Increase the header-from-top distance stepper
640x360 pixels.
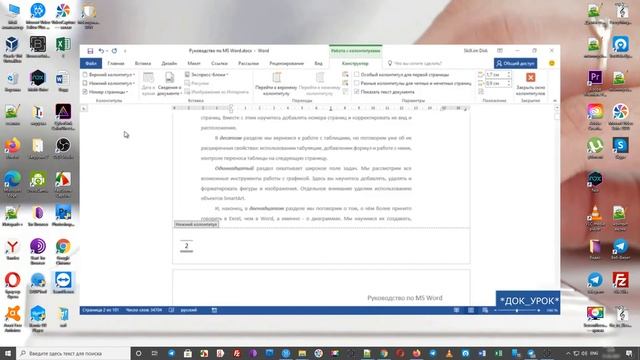(509, 73)
